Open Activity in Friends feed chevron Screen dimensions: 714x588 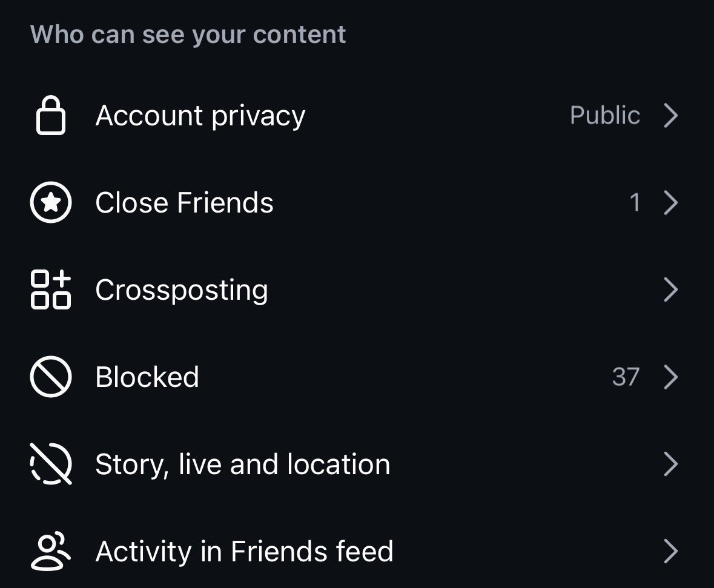(671, 551)
